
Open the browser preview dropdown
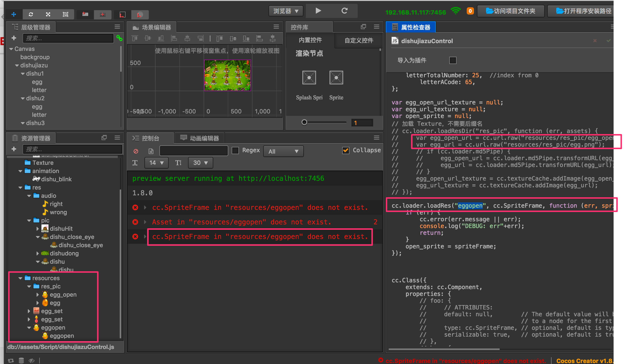286,11
